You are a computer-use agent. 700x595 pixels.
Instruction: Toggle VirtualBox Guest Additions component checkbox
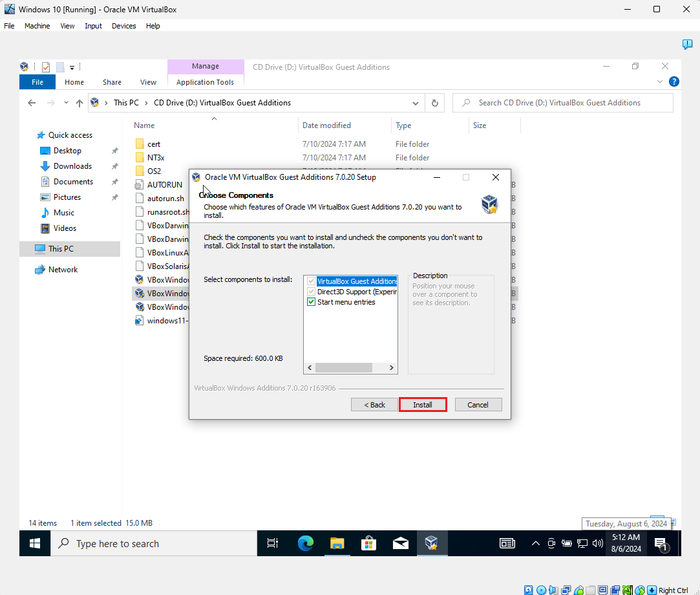pos(311,281)
